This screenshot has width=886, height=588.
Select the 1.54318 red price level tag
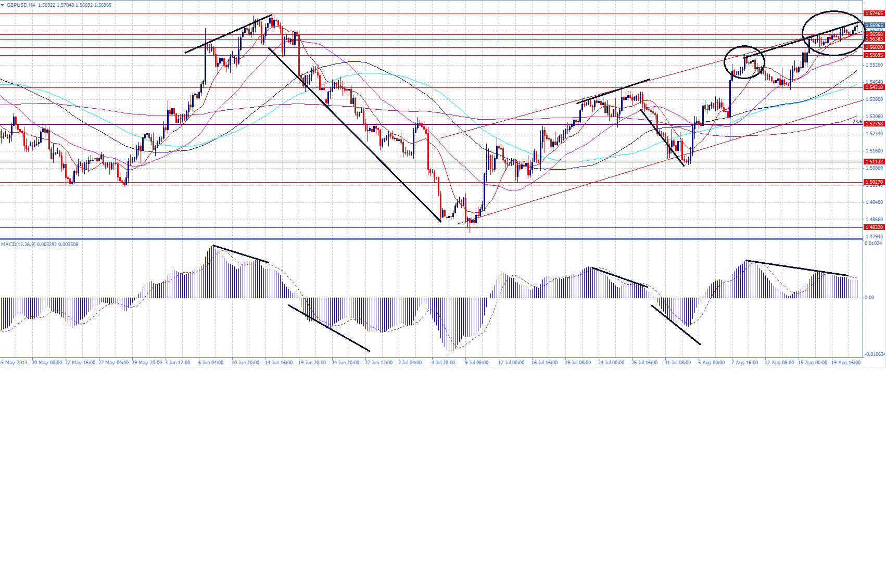click(x=874, y=87)
